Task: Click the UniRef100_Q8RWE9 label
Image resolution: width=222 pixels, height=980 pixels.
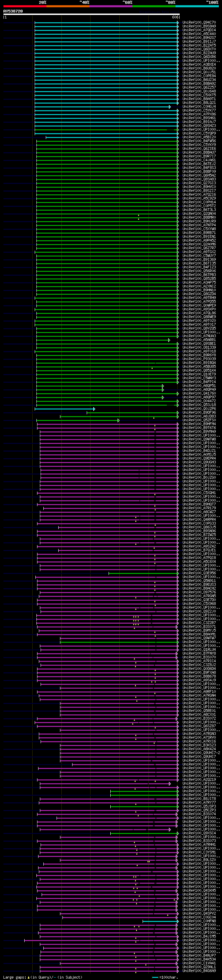Action: 199,317
